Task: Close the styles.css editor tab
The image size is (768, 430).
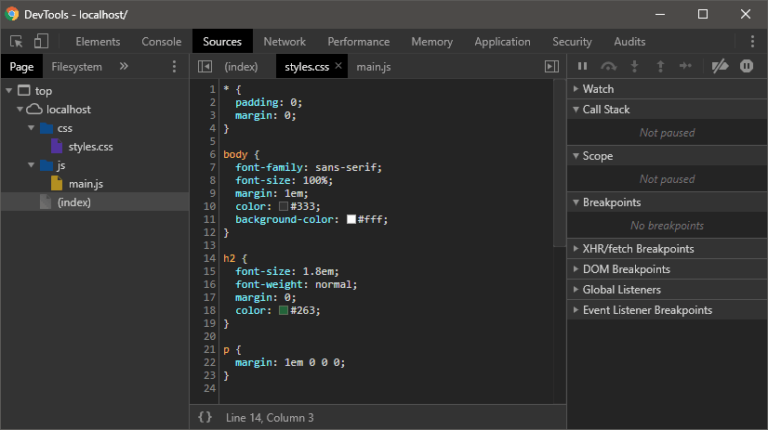Action: (x=338, y=66)
